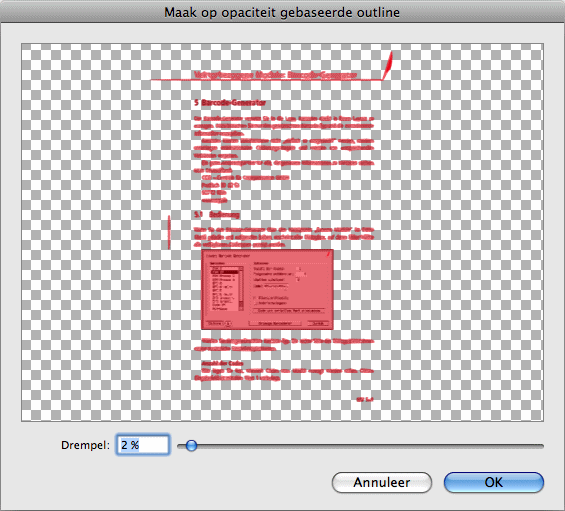Click the red quill mark at top of preview
Screen dimensions: 565x511
tap(388, 65)
